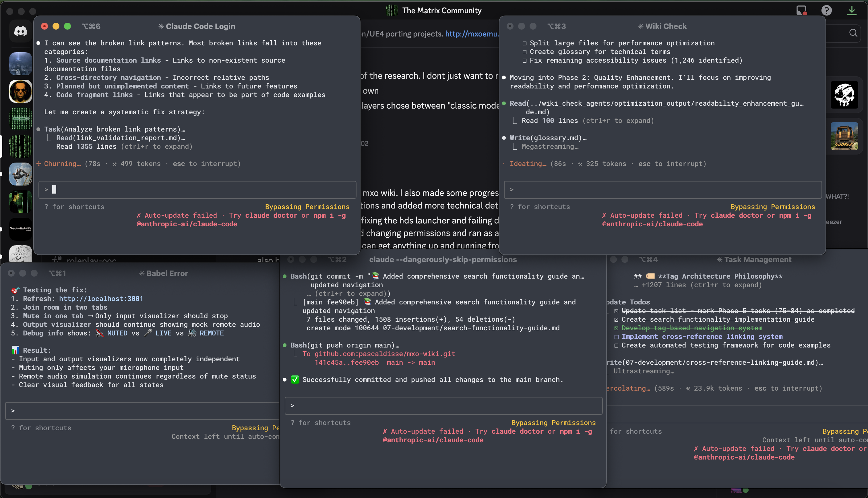The image size is (868, 498).
Task: Check 'Create glossary for technical terms' checkbox
Action: click(x=524, y=52)
